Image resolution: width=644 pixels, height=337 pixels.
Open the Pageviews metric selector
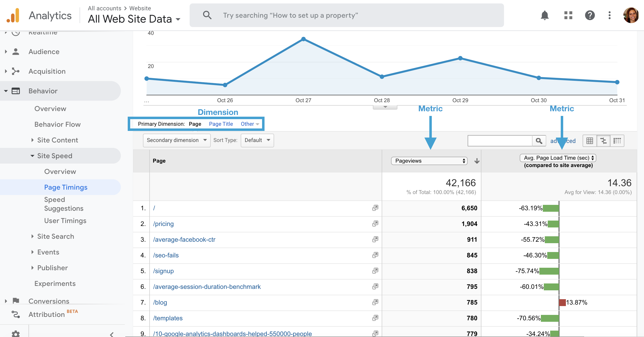[429, 161]
